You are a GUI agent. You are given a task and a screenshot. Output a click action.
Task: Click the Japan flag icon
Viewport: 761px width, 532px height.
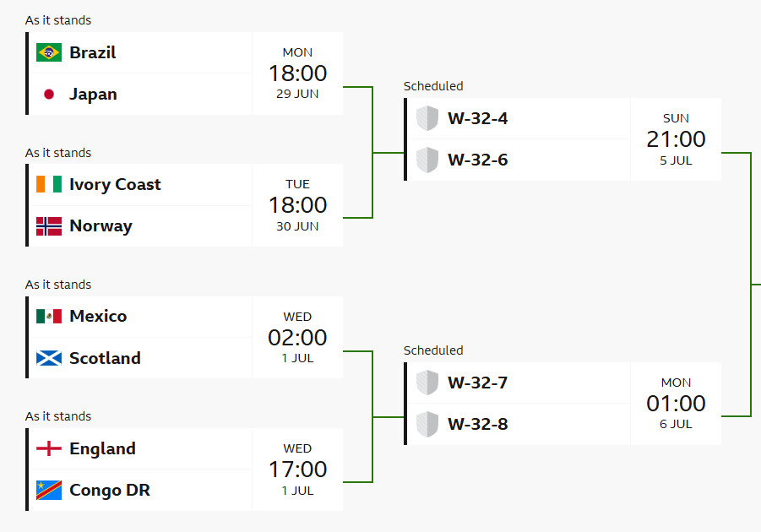coord(49,95)
